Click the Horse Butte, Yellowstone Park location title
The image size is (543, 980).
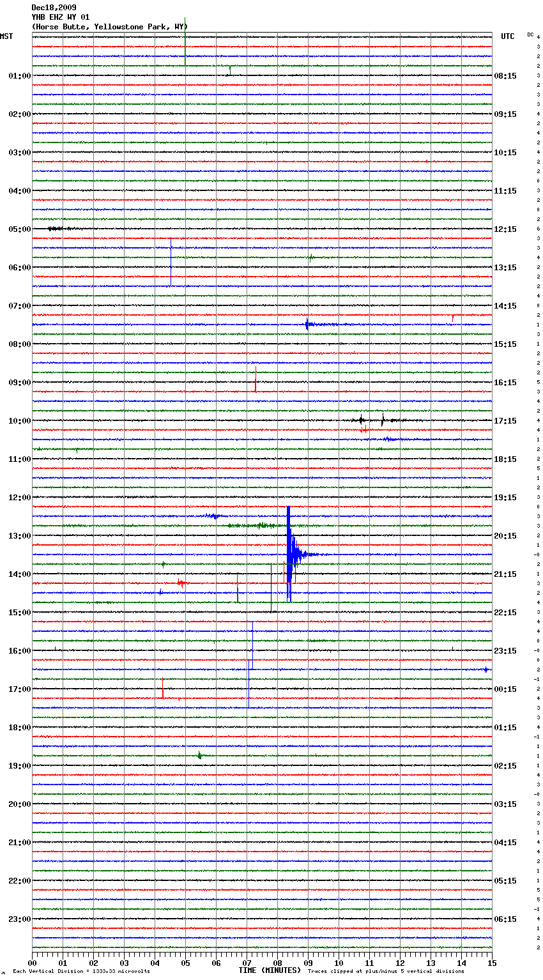pos(110,27)
